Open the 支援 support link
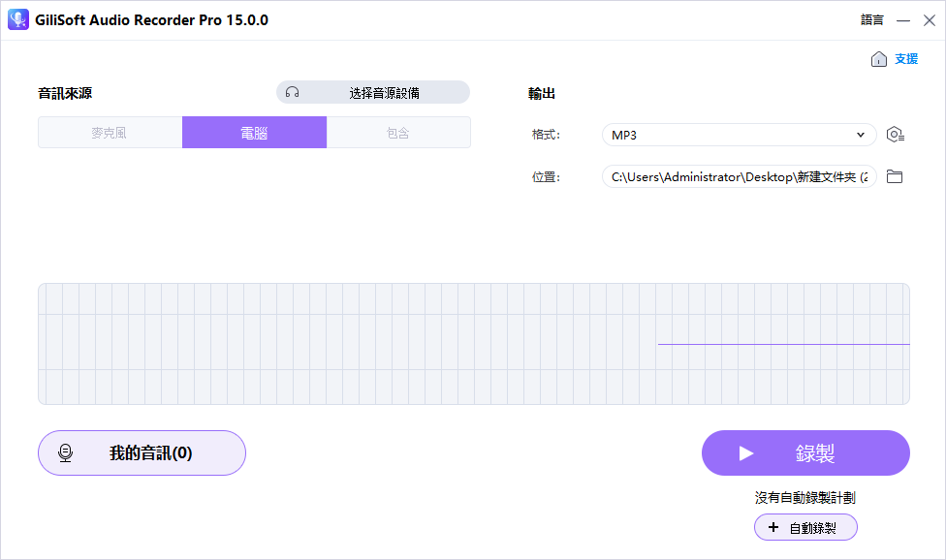Viewport: 946px width, 560px height. pyautogui.click(x=905, y=58)
